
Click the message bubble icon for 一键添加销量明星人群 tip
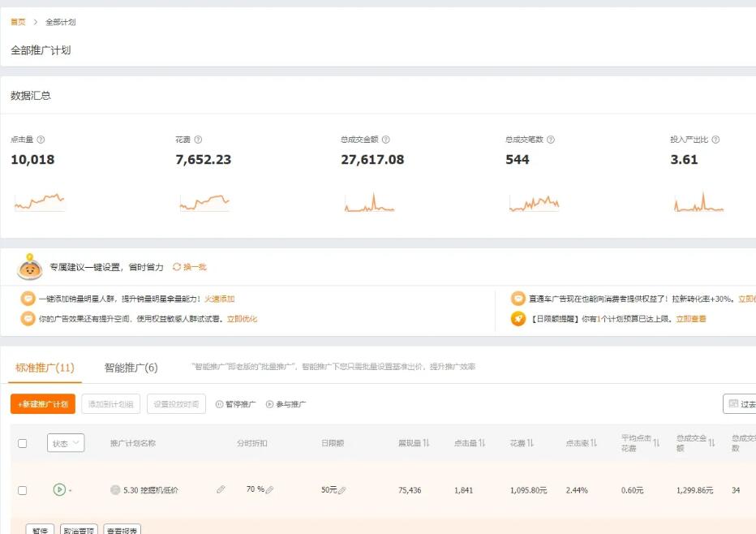(28, 299)
